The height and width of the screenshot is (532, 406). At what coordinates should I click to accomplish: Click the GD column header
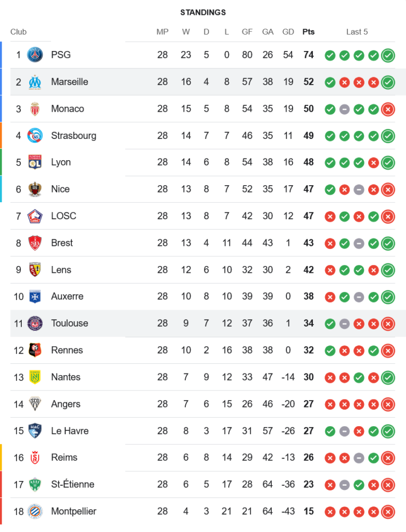click(x=288, y=32)
